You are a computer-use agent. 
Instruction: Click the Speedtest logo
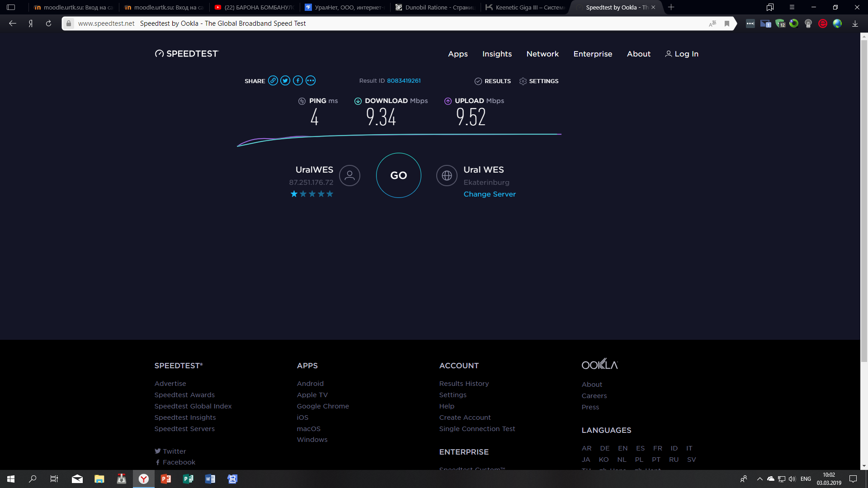[187, 54]
